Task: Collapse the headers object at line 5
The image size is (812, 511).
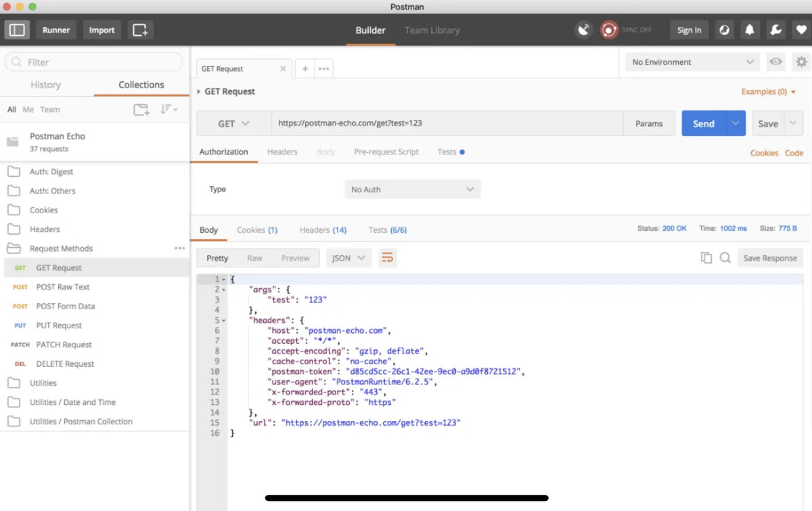Action: pos(223,320)
